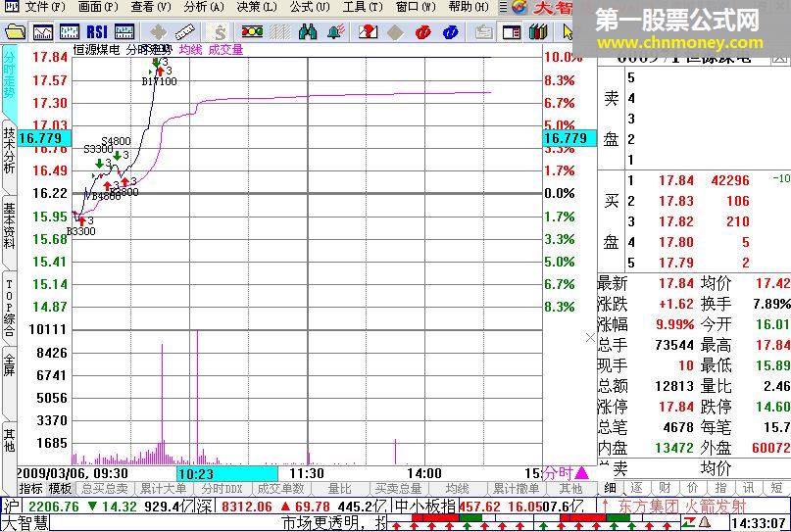Click the red question mark help icon

pyautogui.click(x=369, y=32)
